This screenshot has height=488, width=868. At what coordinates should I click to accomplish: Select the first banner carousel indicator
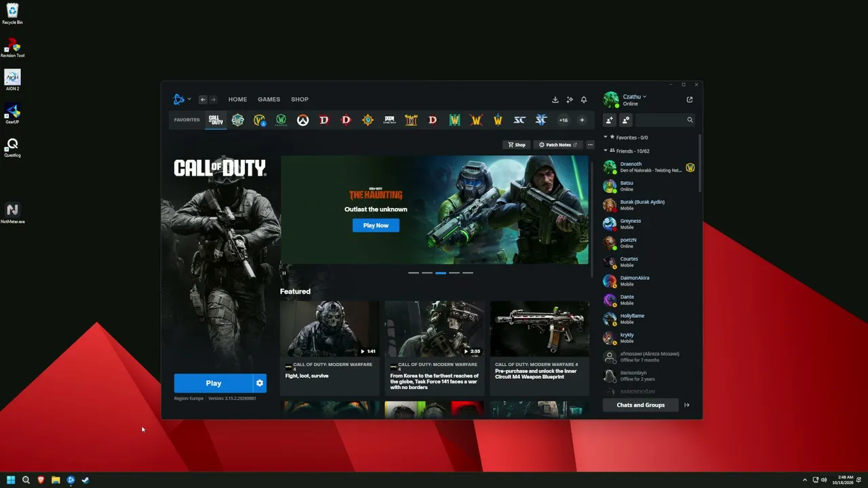coord(414,272)
